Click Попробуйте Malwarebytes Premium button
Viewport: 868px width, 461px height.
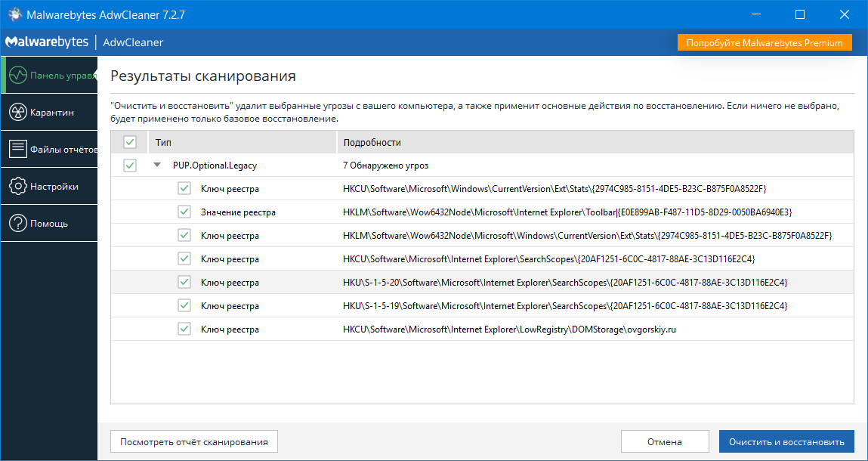point(765,42)
